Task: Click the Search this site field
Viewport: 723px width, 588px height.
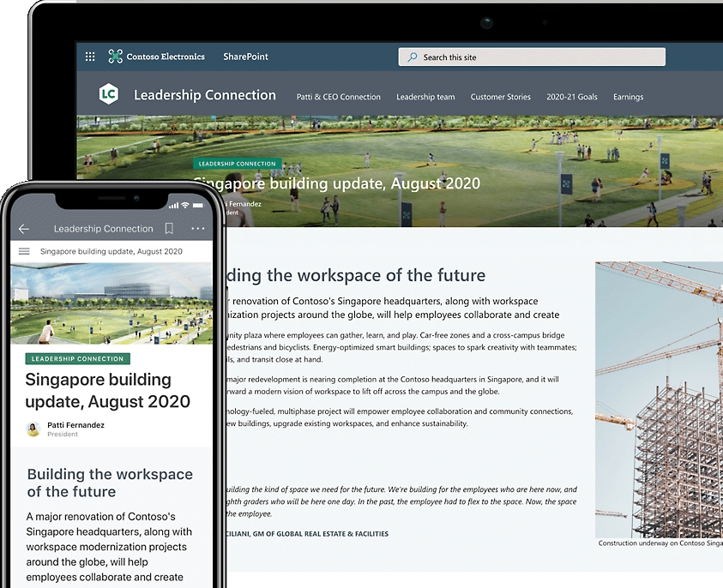Action: 531,57
